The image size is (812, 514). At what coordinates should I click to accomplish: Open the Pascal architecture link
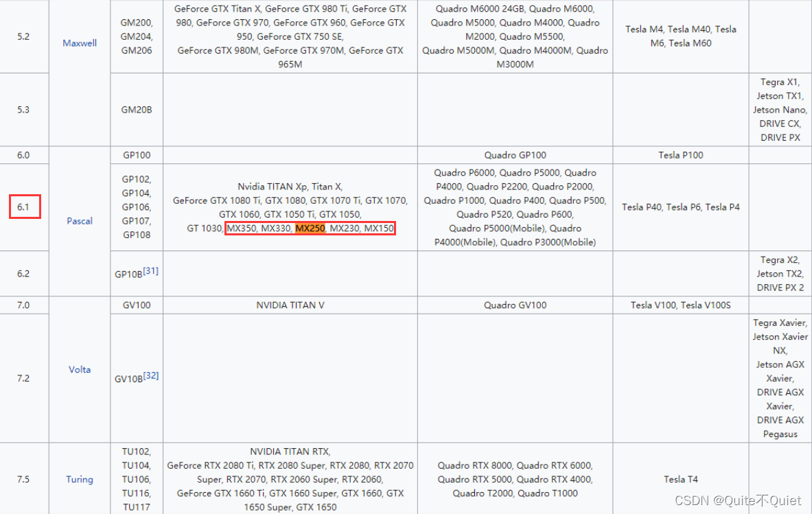(x=79, y=221)
